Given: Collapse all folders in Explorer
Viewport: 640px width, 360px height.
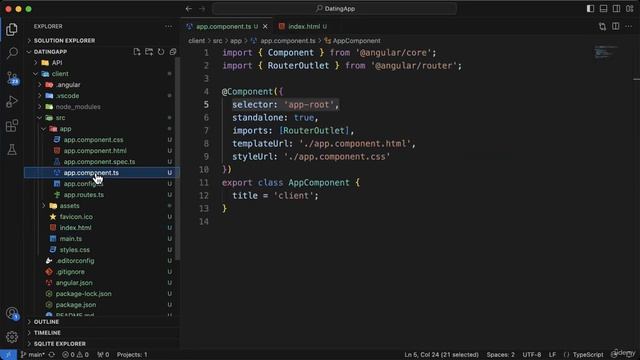Looking at the screenshot, I should 173,52.
